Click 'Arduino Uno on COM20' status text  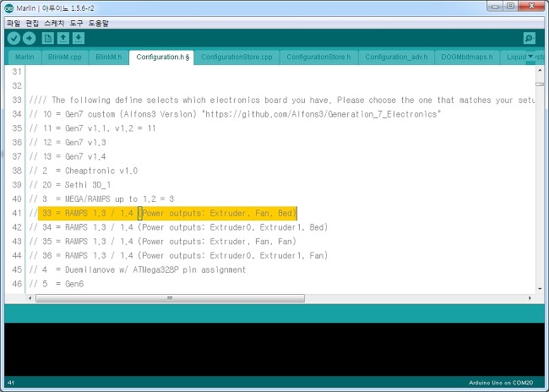click(x=501, y=383)
